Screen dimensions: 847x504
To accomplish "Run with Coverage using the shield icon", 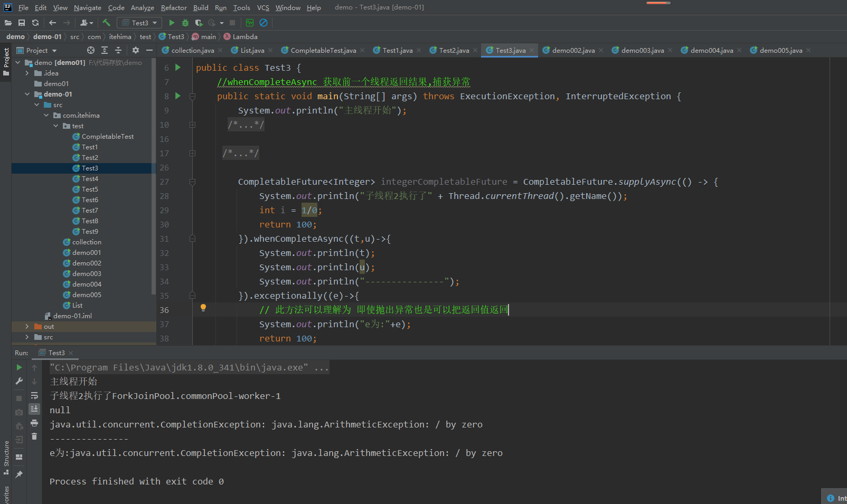I will 199,23.
